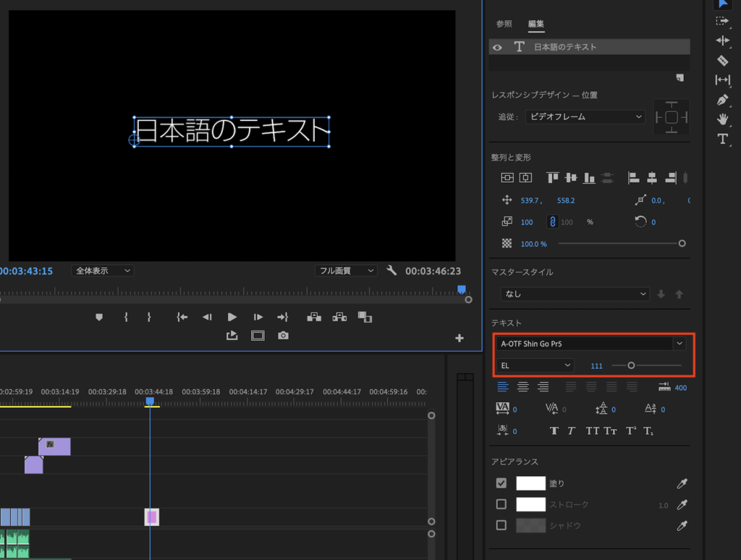
Task: Select the Type tool in toolbar
Action: [x=722, y=138]
